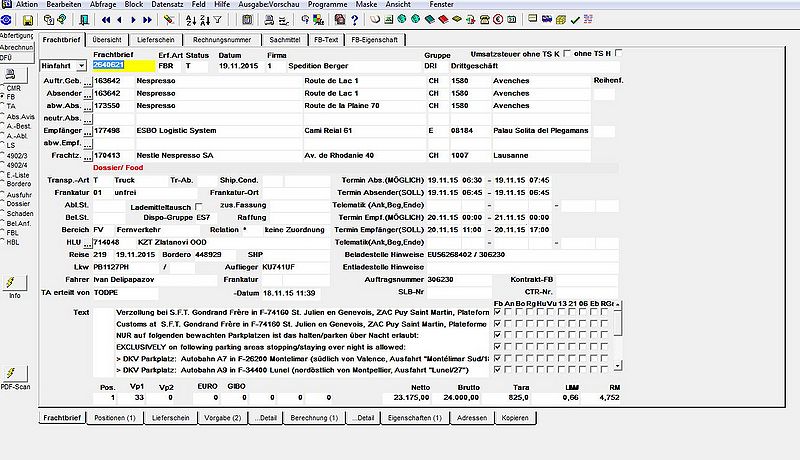Toggle ohne TS H checkbox
This screenshot has height=460, width=800.
click(618, 53)
